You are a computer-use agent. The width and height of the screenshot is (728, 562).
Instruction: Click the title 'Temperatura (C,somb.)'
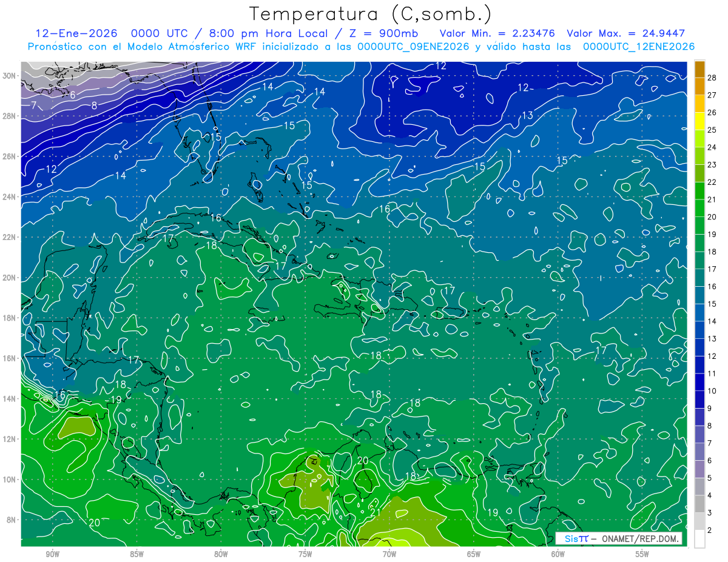(371, 14)
